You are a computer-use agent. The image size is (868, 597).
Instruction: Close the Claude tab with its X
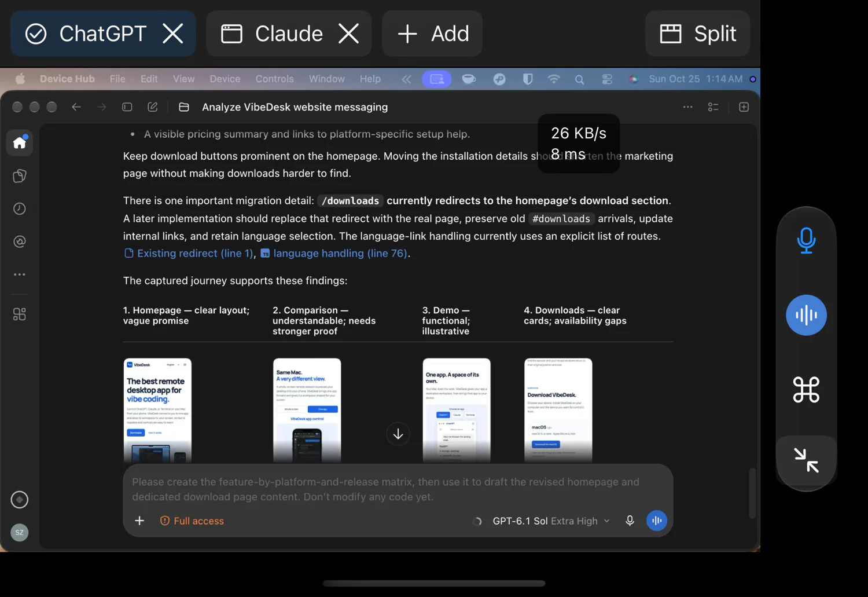click(x=348, y=34)
